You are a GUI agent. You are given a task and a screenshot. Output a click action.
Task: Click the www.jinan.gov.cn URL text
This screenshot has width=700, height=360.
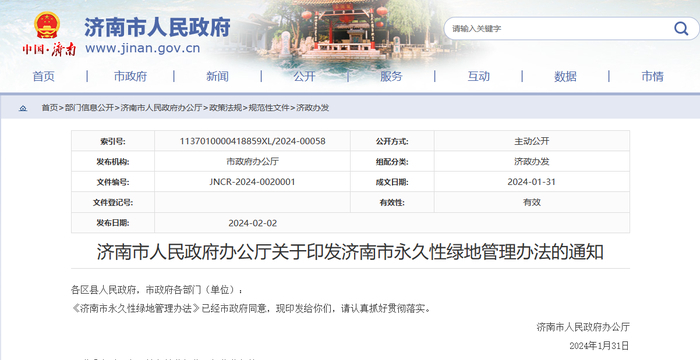click(x=142, y=48)
